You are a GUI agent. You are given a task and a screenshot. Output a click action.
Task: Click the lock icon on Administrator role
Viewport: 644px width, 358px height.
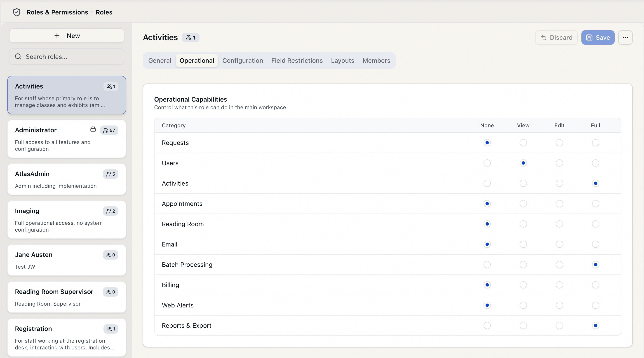pyautogui.click(x=93, y=129)
